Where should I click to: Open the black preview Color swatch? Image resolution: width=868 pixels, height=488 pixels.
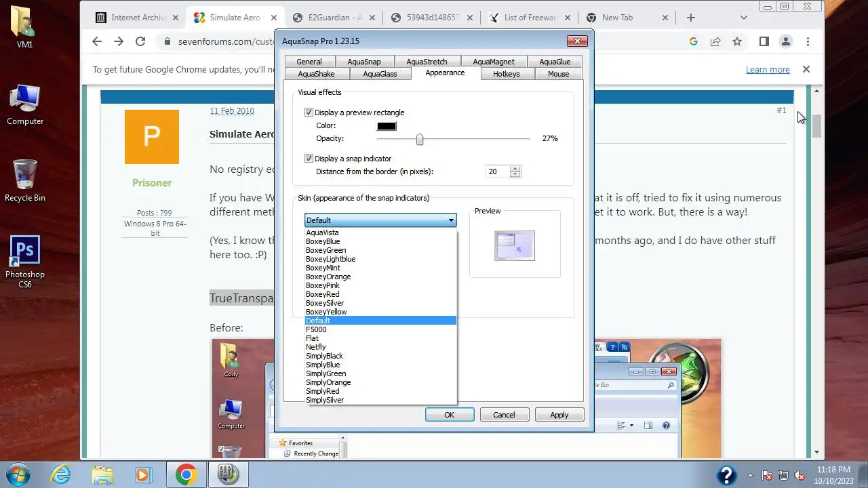click(x=387, y=125)
